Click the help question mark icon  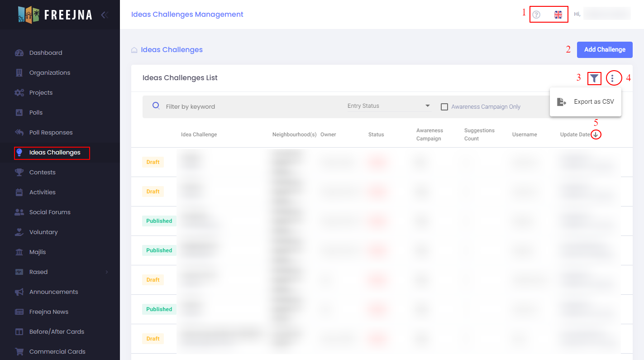click(x=536, y=14)
